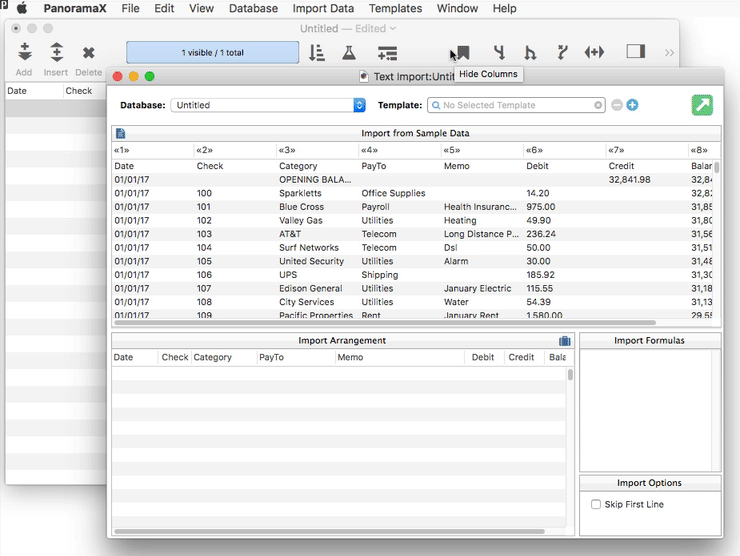Click the Hide Columns toolbar icon

463,52
